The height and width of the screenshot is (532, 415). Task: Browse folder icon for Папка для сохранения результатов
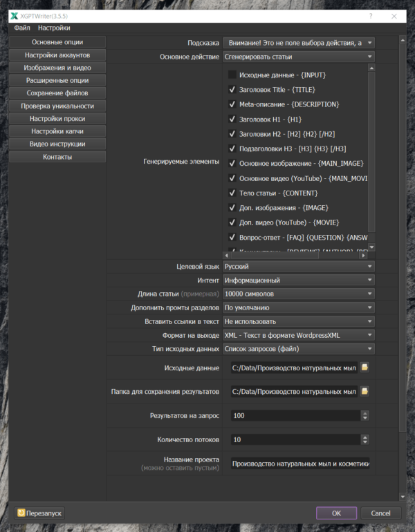pyautogui.click(x=365, y=391)
